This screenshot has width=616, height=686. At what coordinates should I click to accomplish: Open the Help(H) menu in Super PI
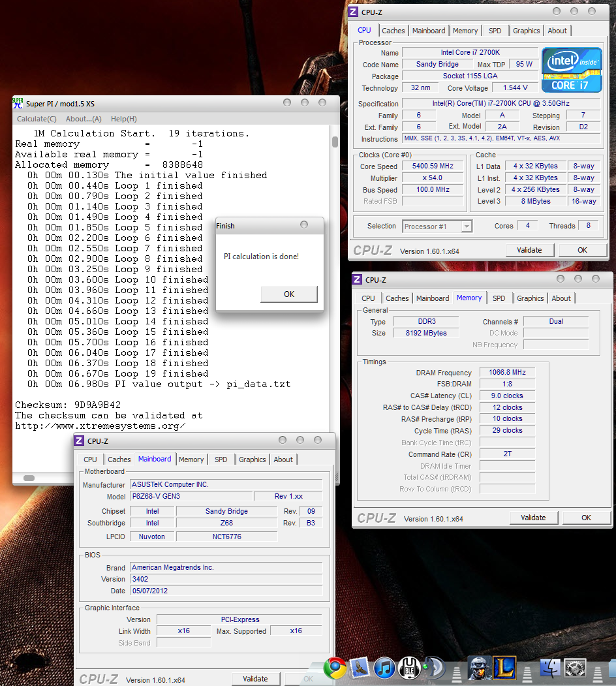click(x=123, y=119)
